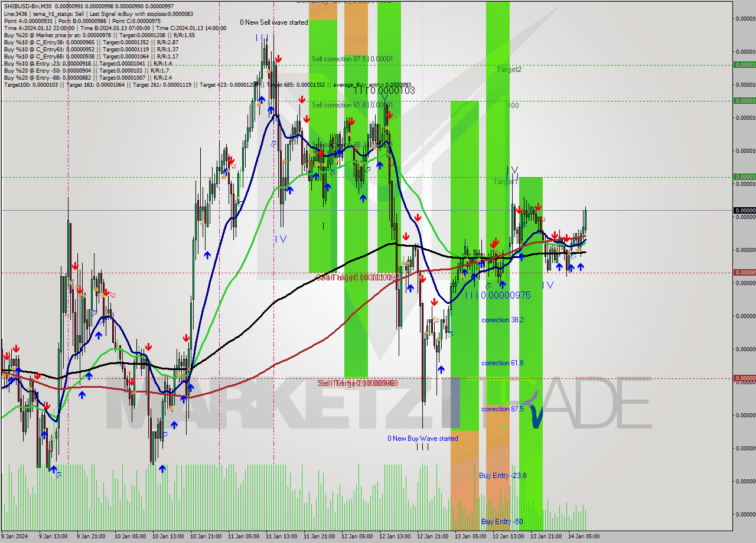Click the 'Time A:2024.01.12 22:00:00' line
Viewport: 756px width, 543px height.
point(115,28)
